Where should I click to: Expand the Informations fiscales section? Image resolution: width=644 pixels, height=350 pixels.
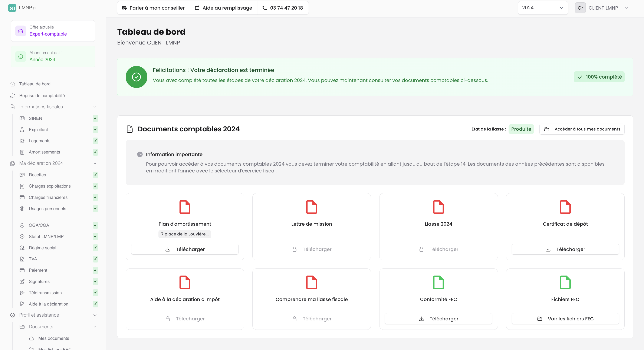coord(95,107)
